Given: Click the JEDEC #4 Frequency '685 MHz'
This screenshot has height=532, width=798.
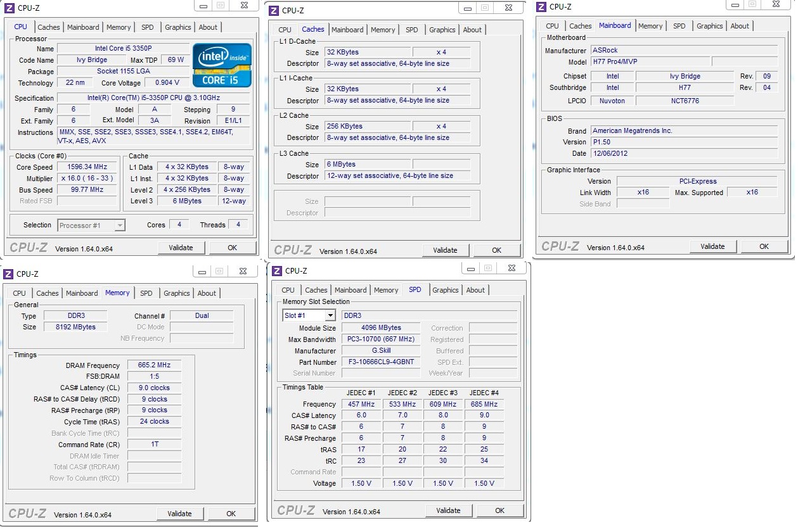Looking at the screenshot, I should (x=484, y=404).
